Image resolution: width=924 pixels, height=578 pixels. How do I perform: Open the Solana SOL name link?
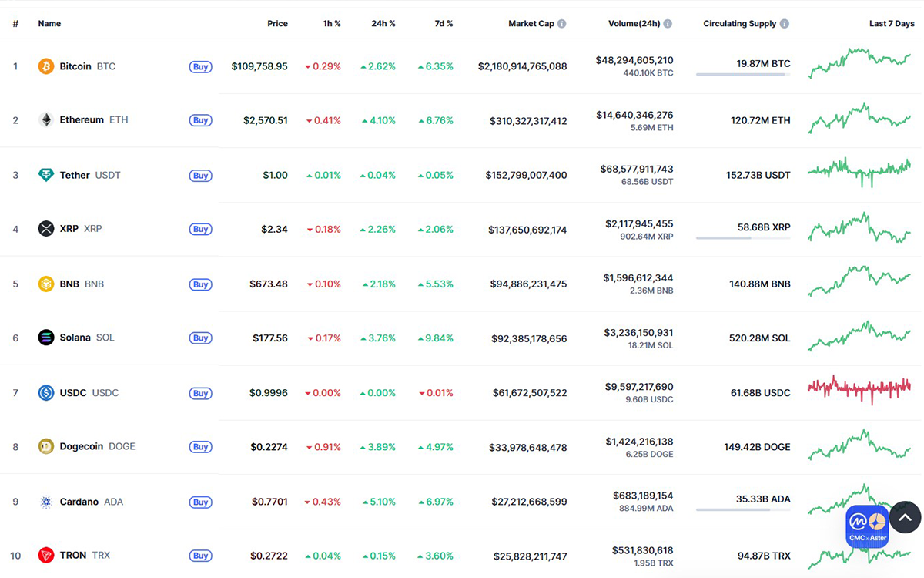click(87, 338)
